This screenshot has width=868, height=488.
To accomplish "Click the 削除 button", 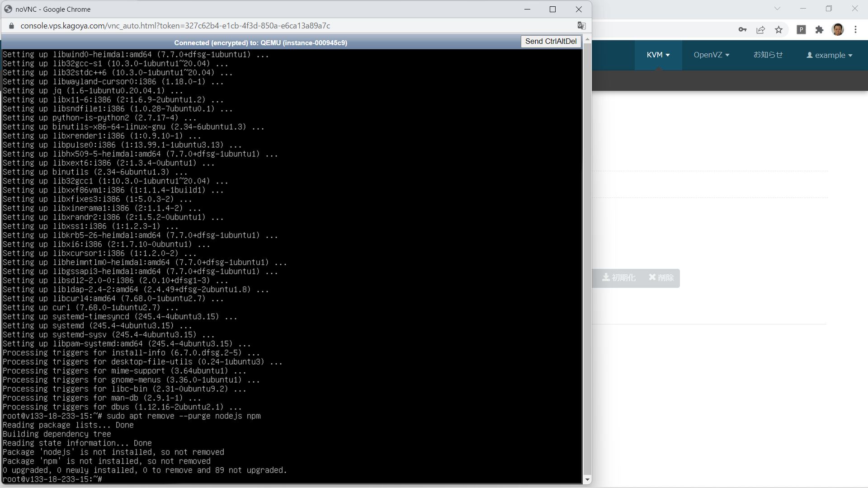I will coord(661,278).
